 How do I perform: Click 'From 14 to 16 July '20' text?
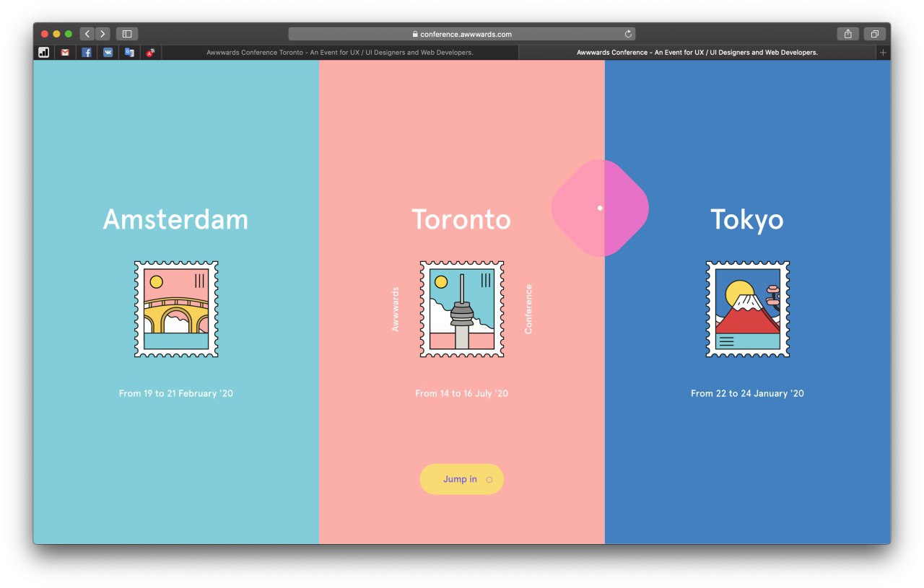click(x=462, y=393)
